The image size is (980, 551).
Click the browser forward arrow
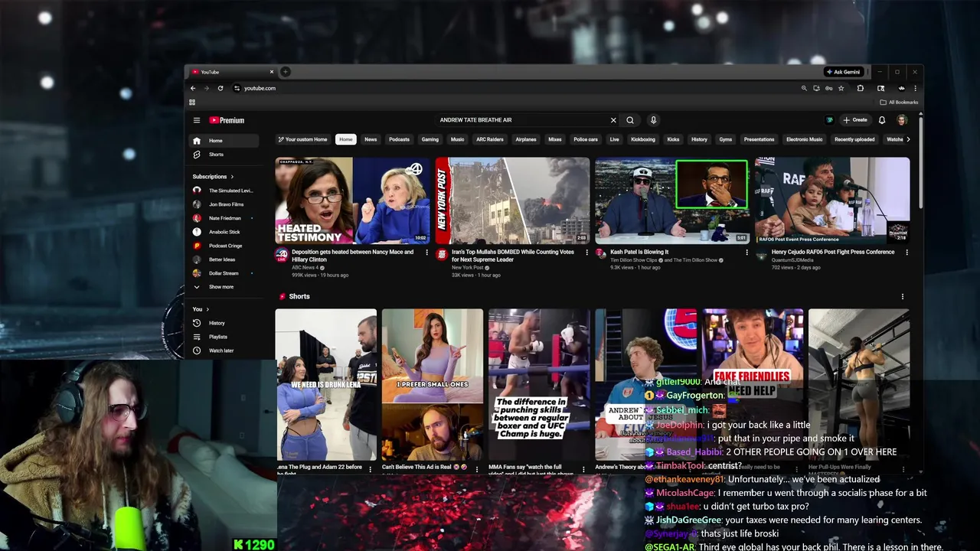coord(206,88)
